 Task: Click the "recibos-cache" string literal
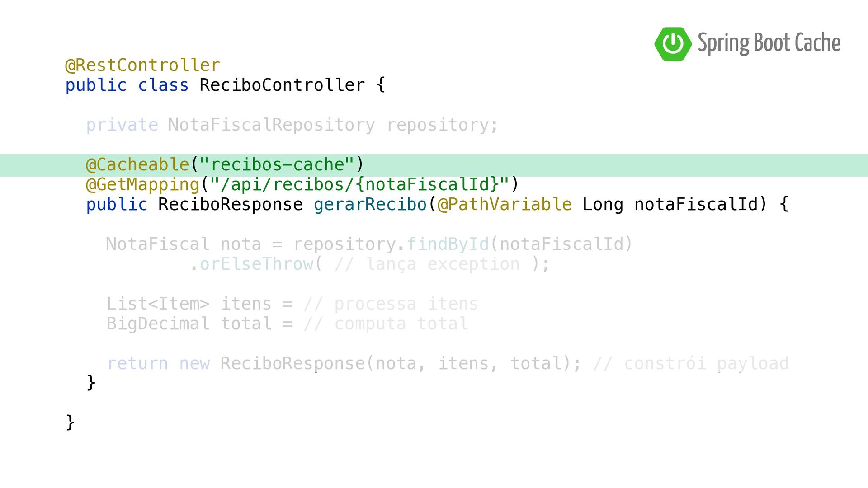pyautogui.click(x=277, y=165)
